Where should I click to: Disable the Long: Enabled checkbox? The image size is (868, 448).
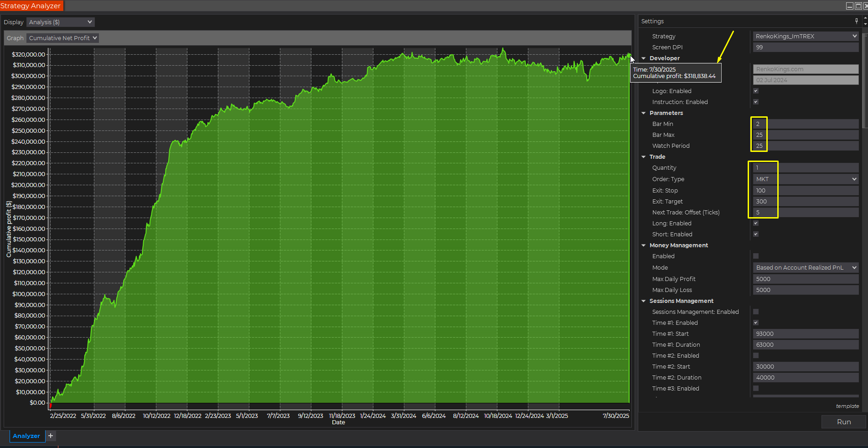coord(755,223)
